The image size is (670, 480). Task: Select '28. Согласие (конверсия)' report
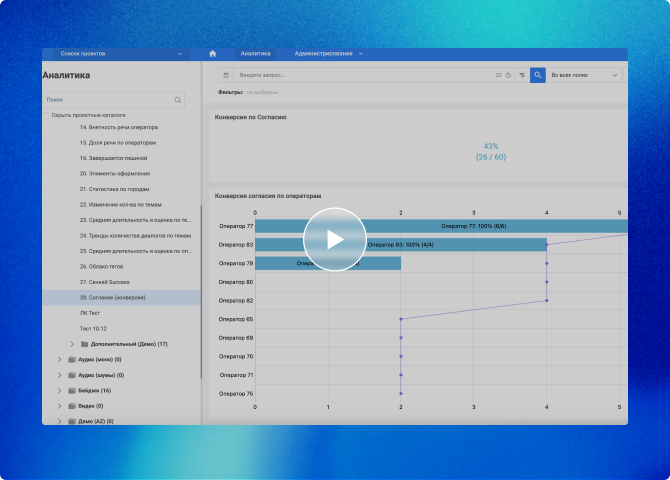112,297
